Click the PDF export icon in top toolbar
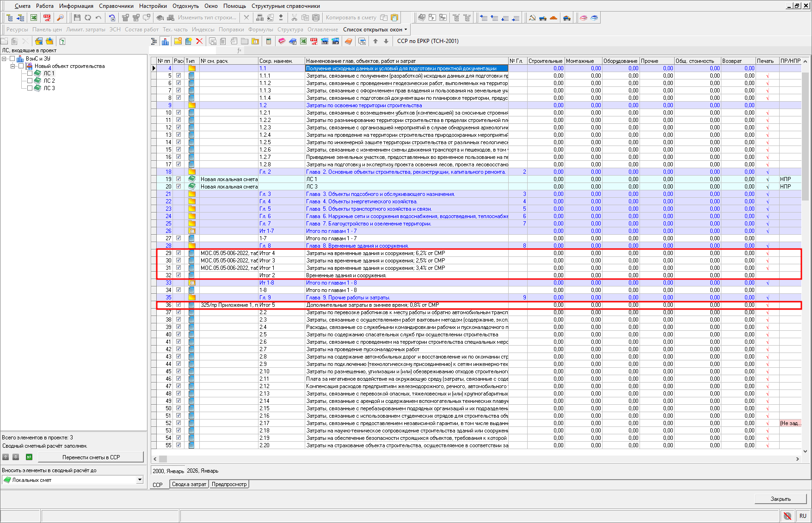Screen dimensions: 812x523 tap(47, 18)
